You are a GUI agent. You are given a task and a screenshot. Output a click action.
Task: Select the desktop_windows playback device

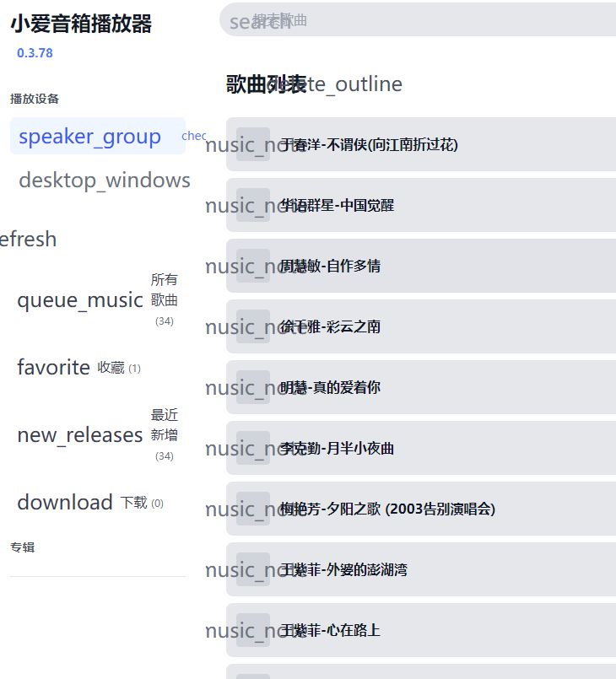104,181
